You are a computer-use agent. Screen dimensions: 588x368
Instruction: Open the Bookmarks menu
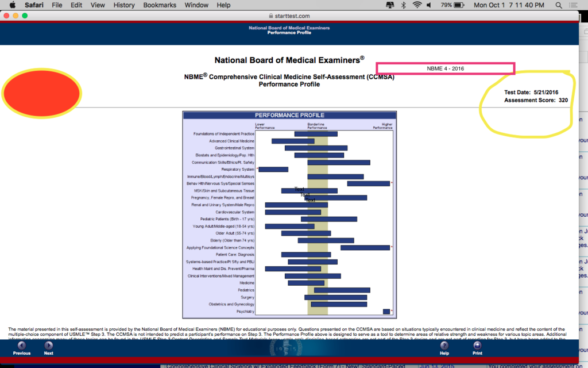tap(160, 5)
